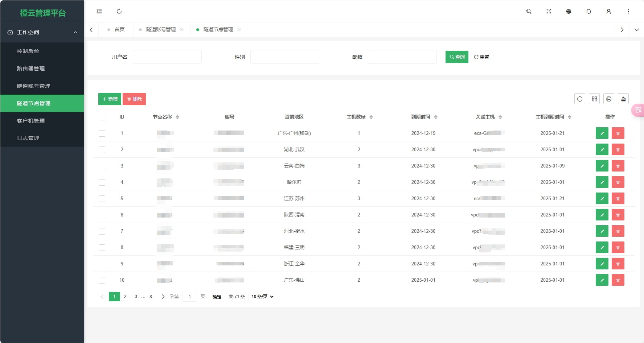Export the table data
This screenshot has height=343, width=644.
tap(623, 99)
